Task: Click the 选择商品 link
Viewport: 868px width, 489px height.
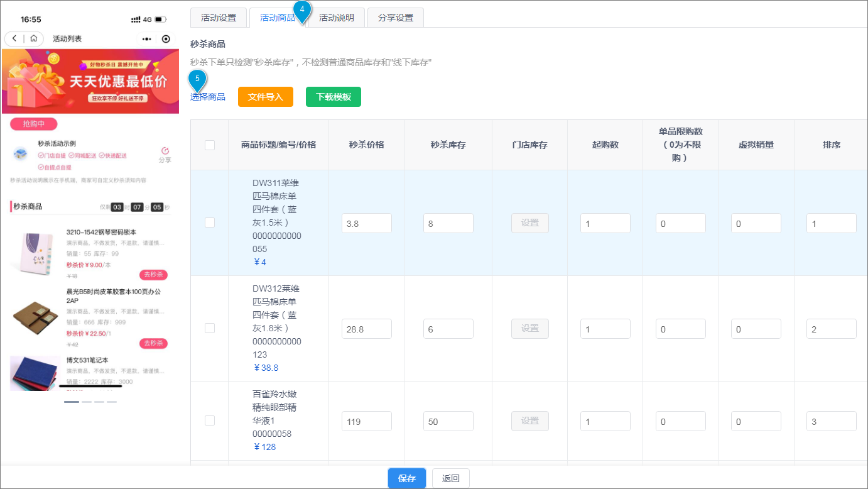Action: [208, 97]
